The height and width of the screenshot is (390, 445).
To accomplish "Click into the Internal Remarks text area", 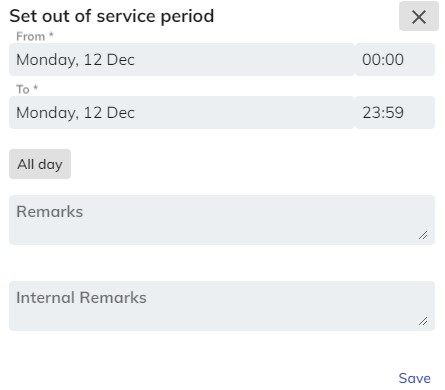I will pos(222,306).
